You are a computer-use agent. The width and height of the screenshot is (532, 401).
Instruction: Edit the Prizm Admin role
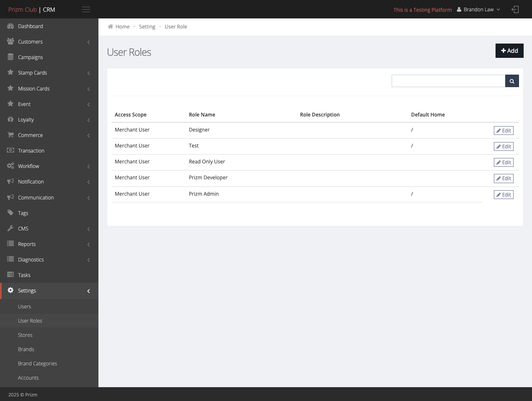pyautogui.click(x=504, y=194)
